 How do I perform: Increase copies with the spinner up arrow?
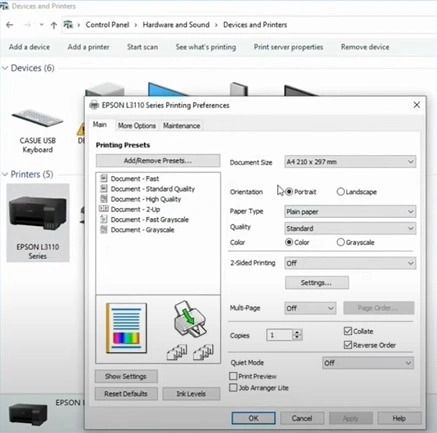[297, 332]
